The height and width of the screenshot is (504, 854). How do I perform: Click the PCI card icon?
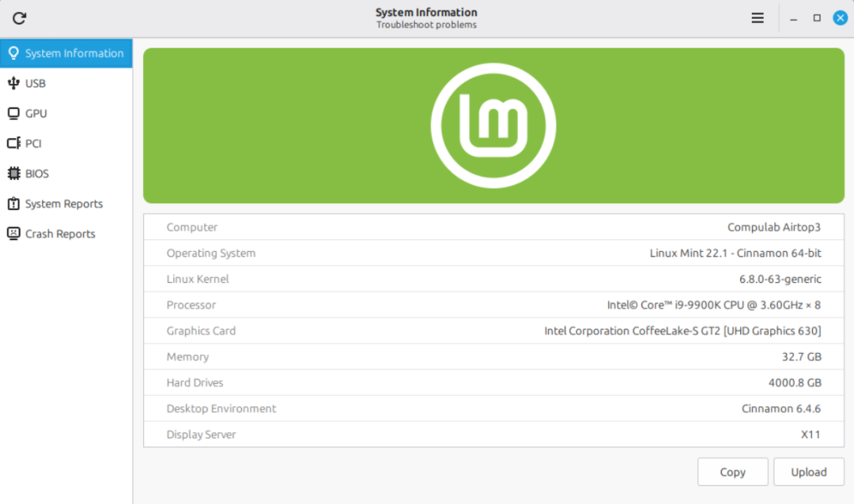click(13, 143)
